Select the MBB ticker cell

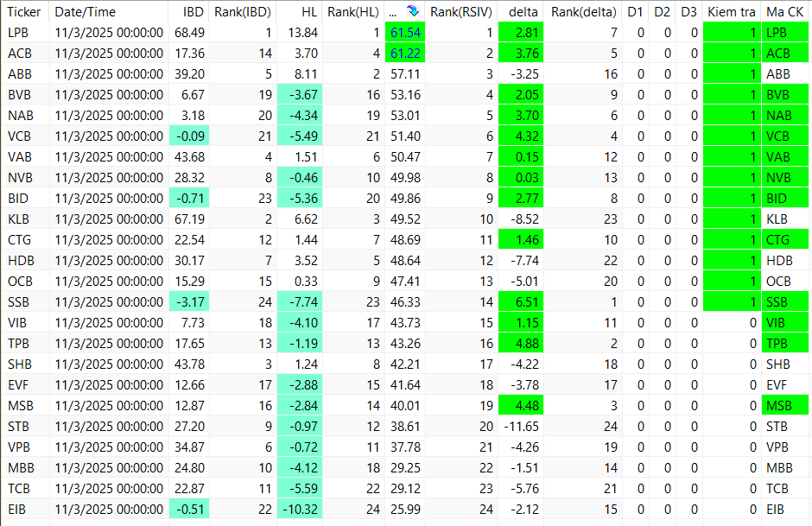(25, 467)
